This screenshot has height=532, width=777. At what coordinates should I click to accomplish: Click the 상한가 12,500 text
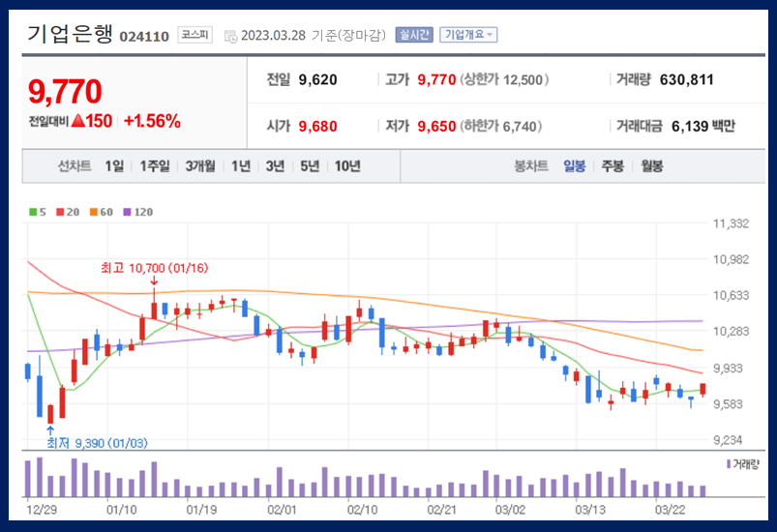(504, 79)
